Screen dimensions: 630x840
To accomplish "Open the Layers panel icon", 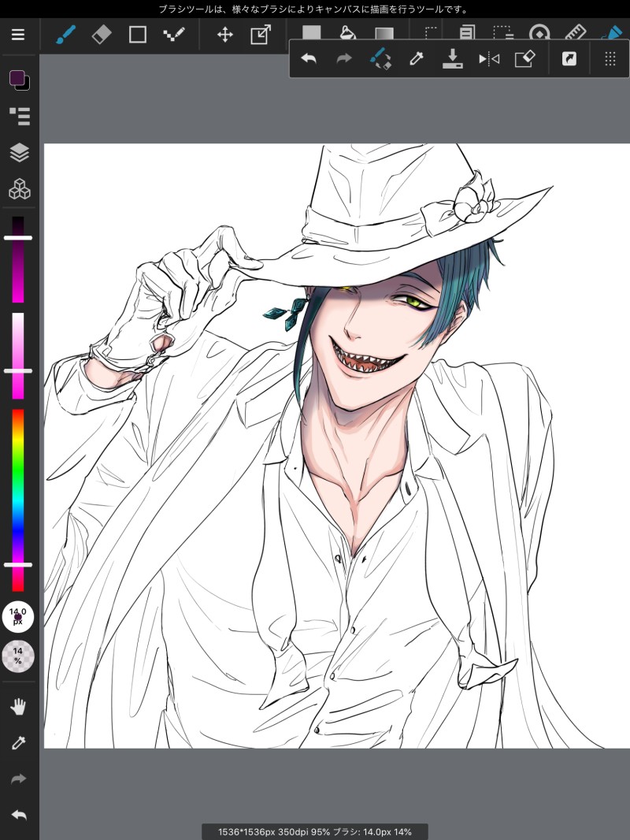I will (x=19, y=153).
